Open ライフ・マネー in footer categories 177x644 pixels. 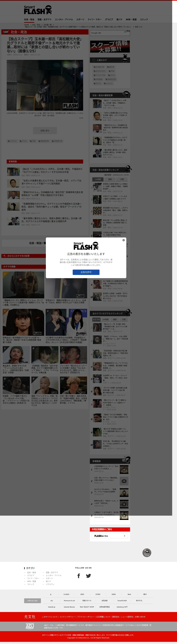(x=33, y=578)
